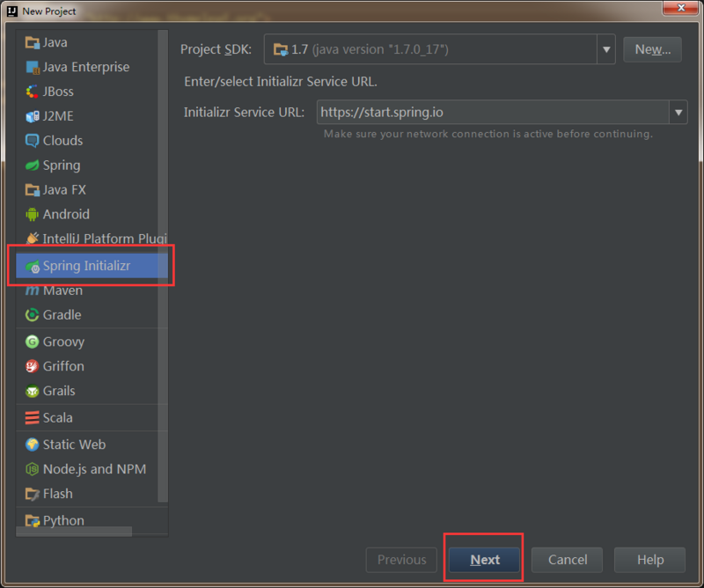Click the Python folder icon
The image size is (704, 588).
[33, 520]
